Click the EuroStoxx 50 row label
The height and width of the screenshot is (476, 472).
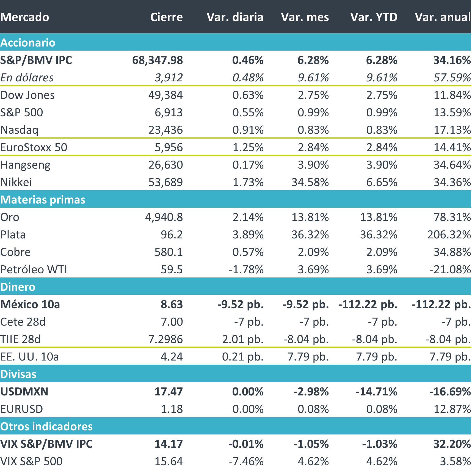[x=34, y=147]
